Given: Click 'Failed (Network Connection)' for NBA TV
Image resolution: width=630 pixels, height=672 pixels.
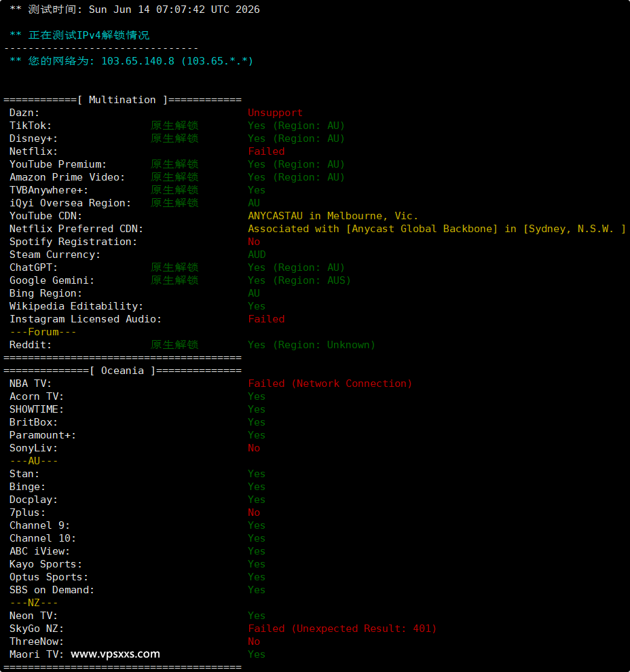Looking at the screenshot, I should click(330, 384).
